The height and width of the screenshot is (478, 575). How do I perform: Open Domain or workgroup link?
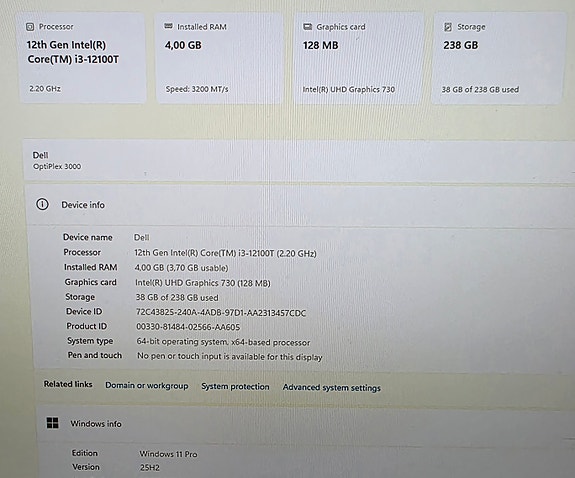(x=147, y=386)
